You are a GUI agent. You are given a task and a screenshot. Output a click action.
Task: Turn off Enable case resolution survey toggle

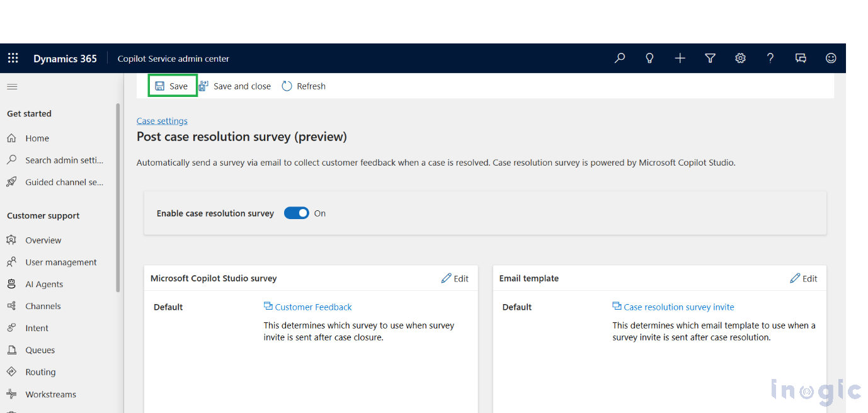click(x=296, y=213)
